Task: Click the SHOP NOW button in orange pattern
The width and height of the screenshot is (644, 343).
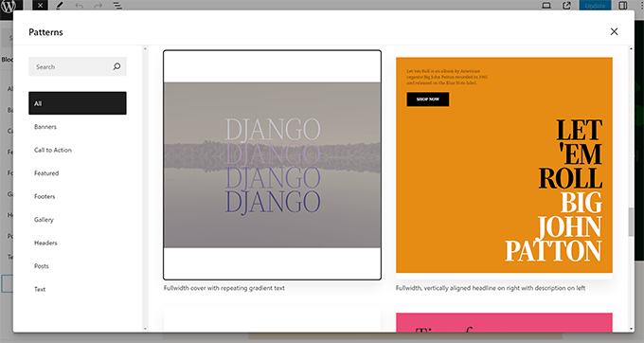Action: point(427,99)
